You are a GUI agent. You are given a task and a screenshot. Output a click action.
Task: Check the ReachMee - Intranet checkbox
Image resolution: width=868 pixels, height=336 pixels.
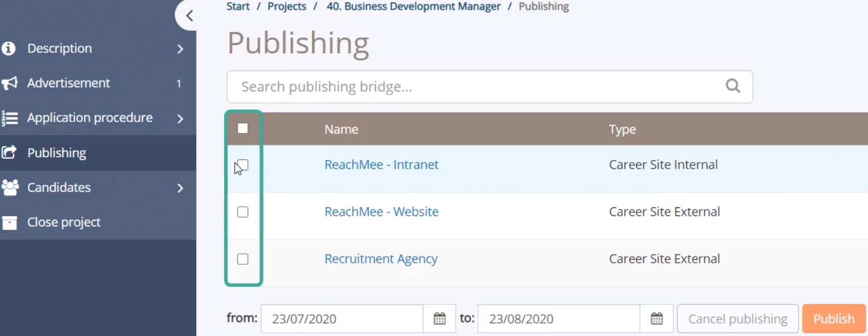(x=243, y=165)
